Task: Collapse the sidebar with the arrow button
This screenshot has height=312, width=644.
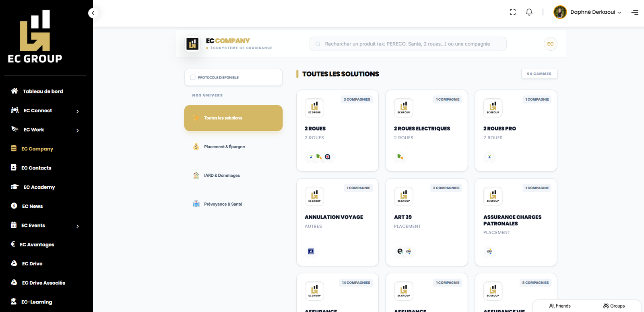Action: [93, 13]
